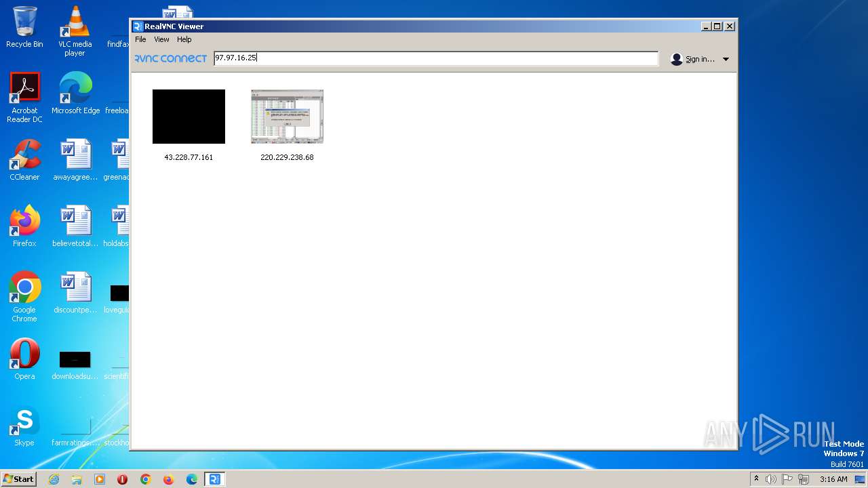868x488 pixels.
Task: Expand the Sign in dropdown arrow
Action: click(x=726, y=59)
